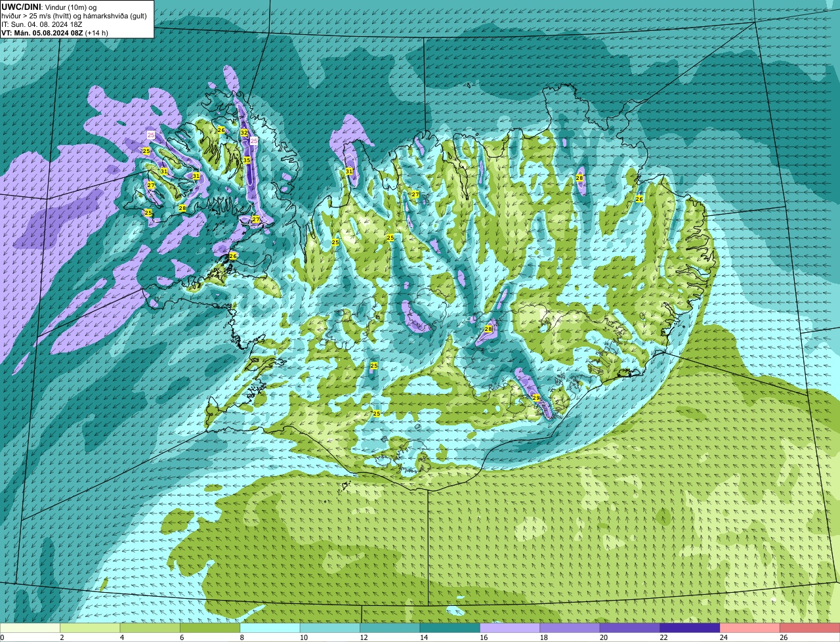Click the legend scale label "8"
This screenshot has height=642, width=840.
coord(242,637)
